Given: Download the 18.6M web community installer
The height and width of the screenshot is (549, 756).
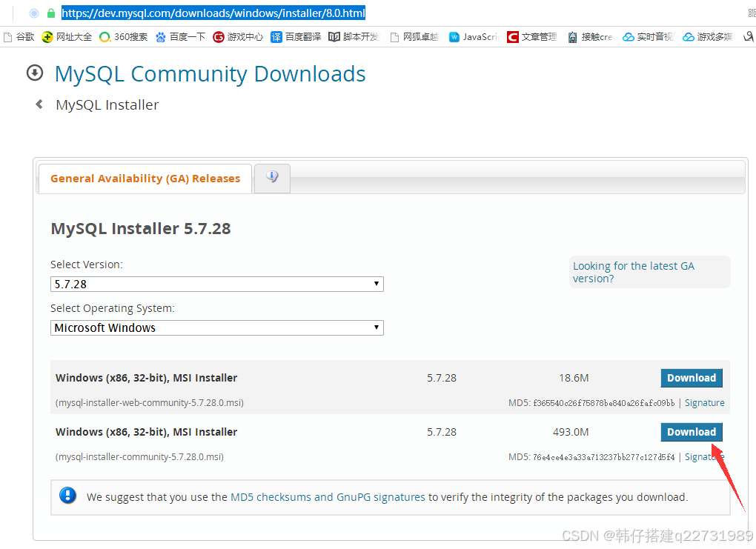Looking at the screenshot, I should pos(692,378).
